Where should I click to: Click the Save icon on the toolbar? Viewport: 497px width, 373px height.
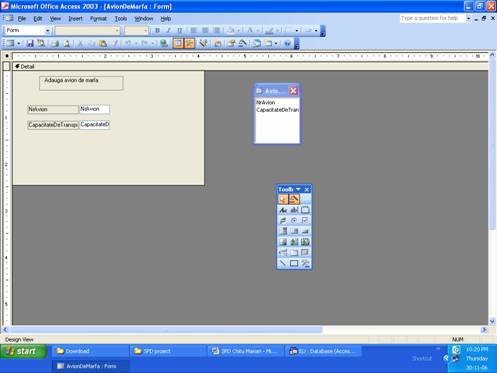(x=30, y=43)
